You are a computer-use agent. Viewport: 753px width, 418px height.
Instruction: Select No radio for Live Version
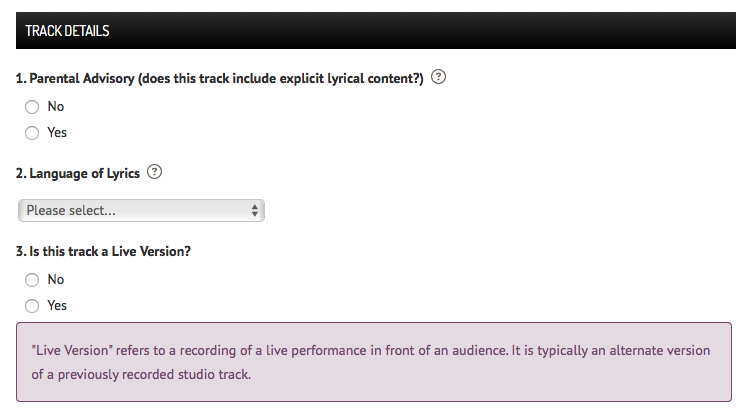pyautogui.click(x=32, y=280)
